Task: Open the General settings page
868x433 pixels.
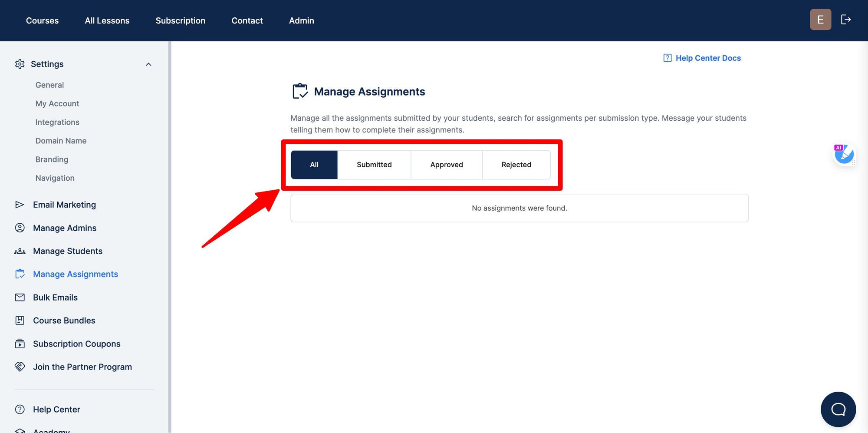Action: click(x=49, y=85)
